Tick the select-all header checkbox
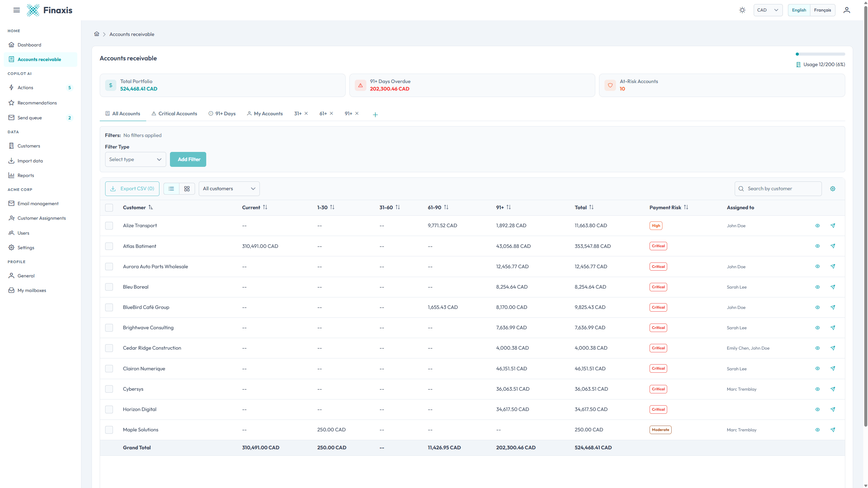This screenshot has width=868, height=488. pyautogui.click(x=109, y=208)
